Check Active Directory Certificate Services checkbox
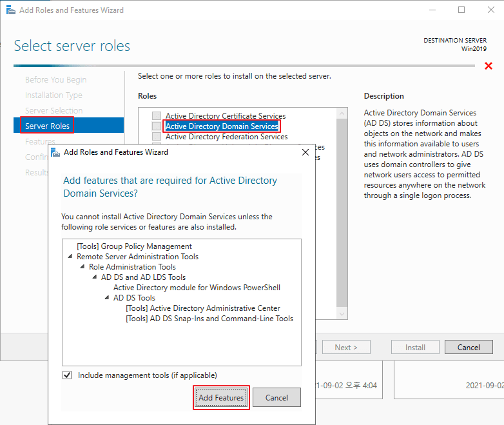The width and height of the screenshot is (504, 425). (x=157, y=115)
